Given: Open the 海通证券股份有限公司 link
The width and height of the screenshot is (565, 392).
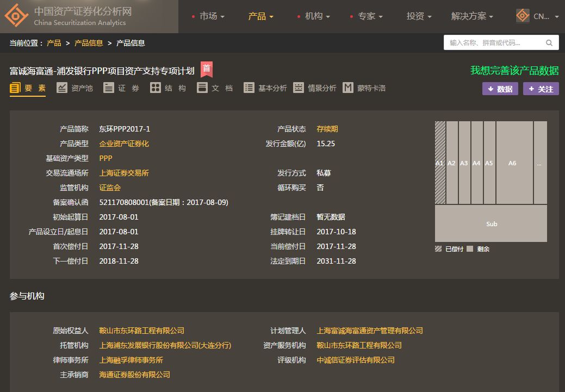Looking at the screenshot, I should (134, 375).
